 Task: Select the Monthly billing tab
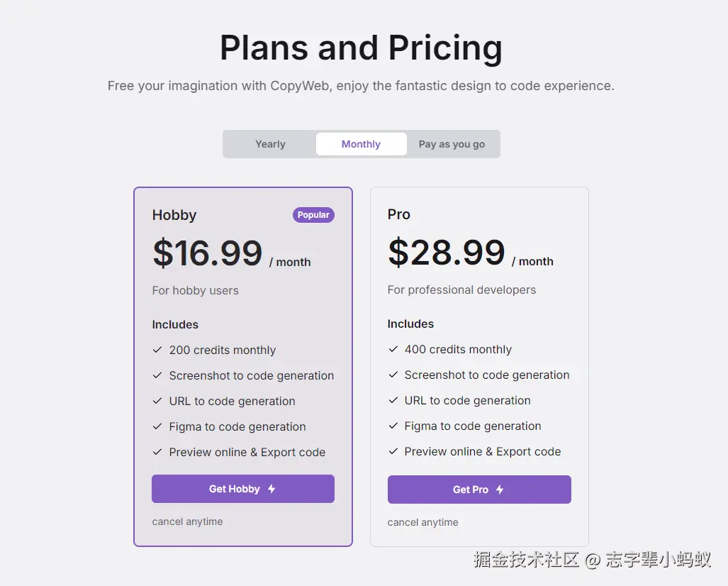(x=361, y=144)
